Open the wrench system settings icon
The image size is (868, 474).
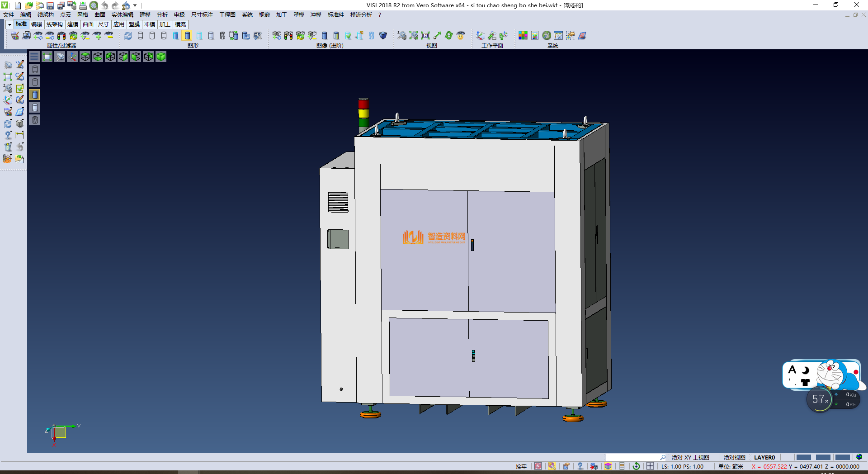547,36
